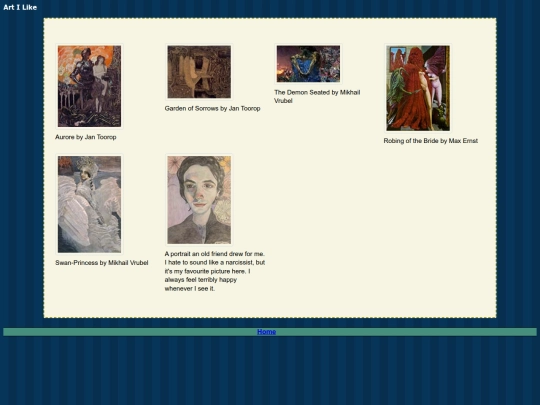Click caption 'Aurore by Jan Toorop'
This screenshot has height=405, width=540.
[86, 137]
